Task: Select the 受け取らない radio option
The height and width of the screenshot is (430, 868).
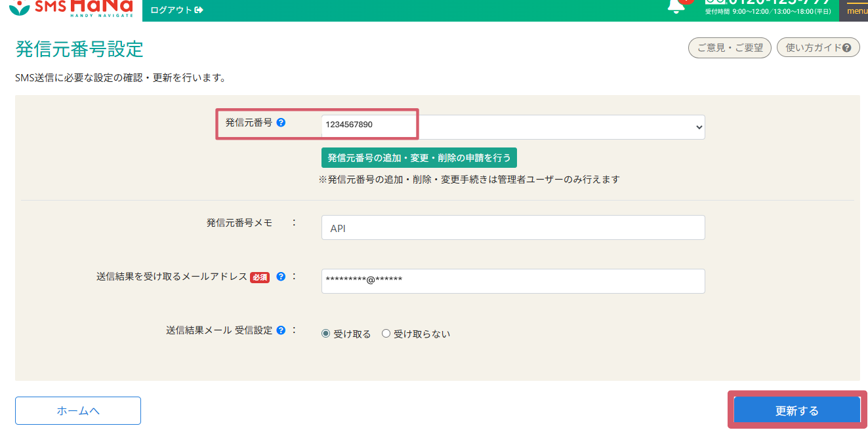Action: 386,333
